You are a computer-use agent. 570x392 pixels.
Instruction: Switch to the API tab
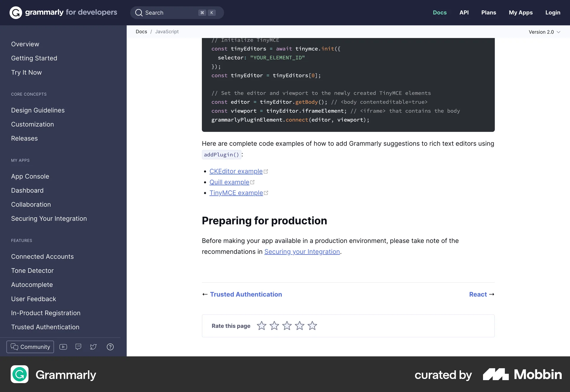click(x=464, y=12)
